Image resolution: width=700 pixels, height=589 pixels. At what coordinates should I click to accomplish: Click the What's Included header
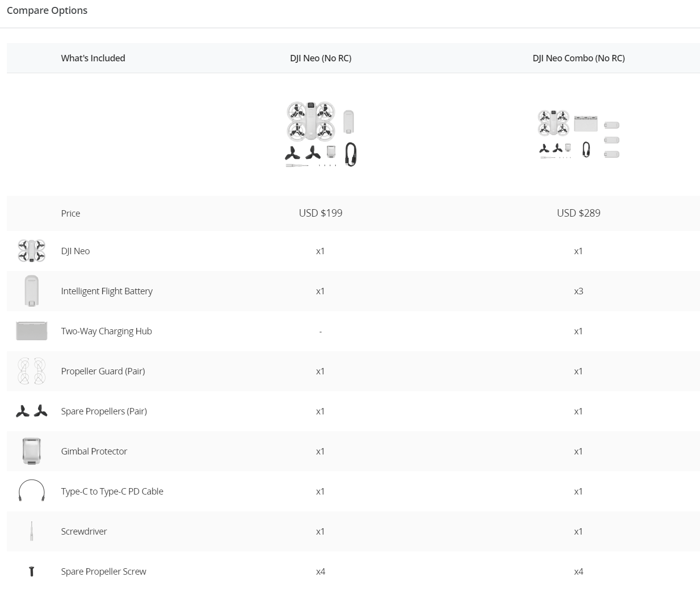[93, 58]
